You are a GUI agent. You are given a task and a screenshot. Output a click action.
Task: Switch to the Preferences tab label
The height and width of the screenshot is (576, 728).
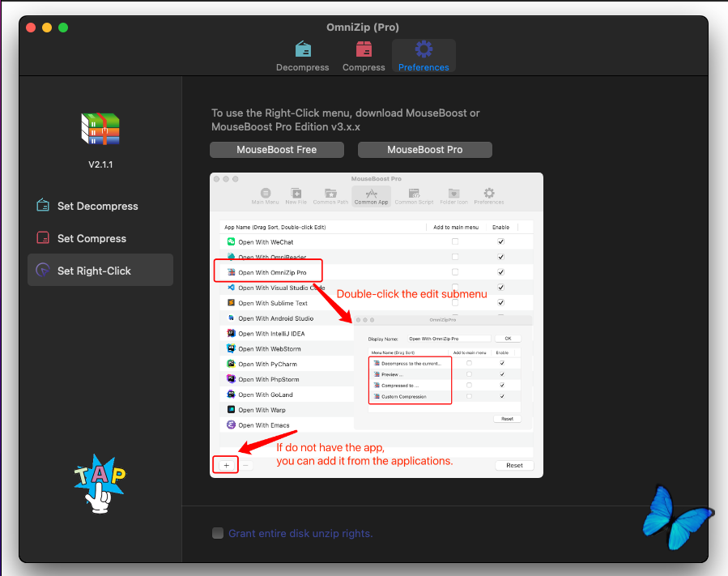pyautogui.click(x=424, y=67)
